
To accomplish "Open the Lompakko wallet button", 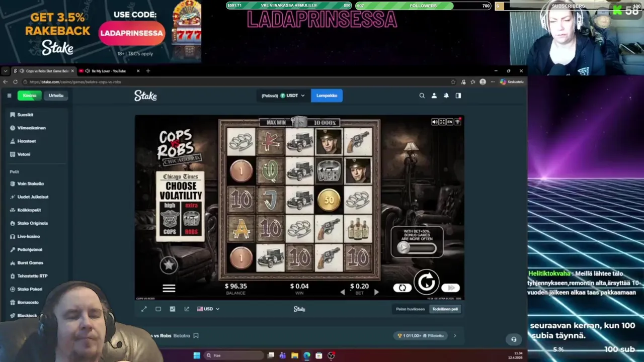I will point(327,96).
